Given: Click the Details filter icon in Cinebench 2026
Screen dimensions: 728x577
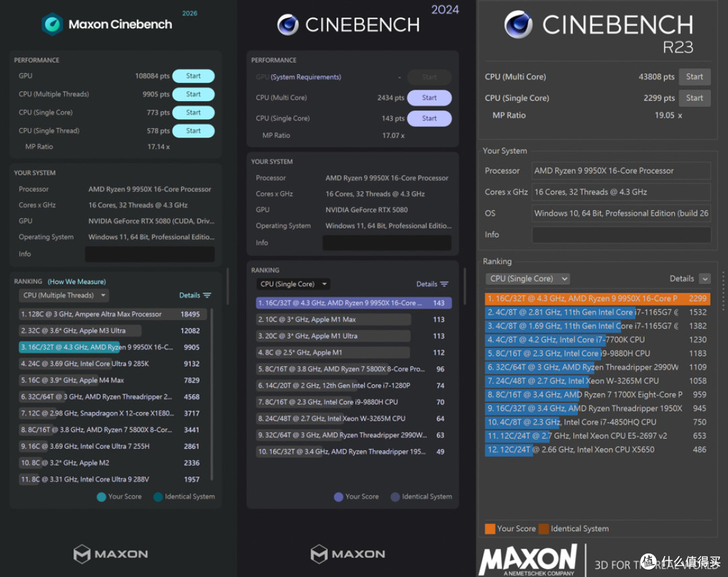Looking at the screenshot, I should pos(207,295).
